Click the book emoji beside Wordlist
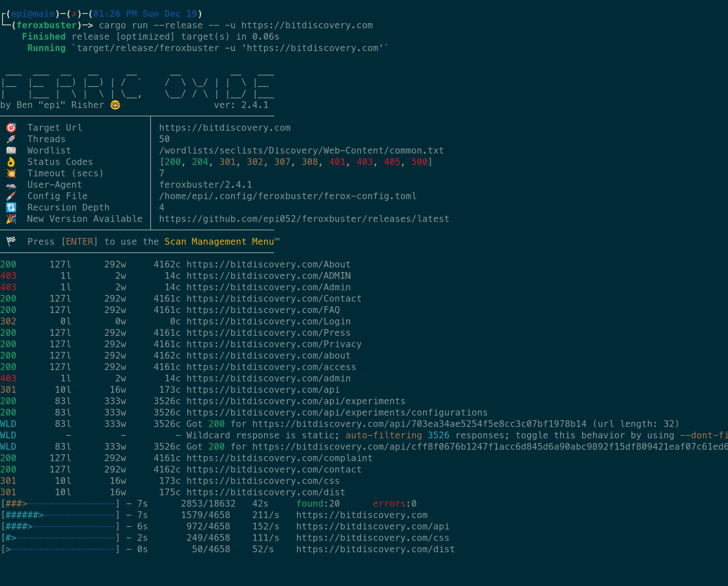Viewport: 728px width, 586px height. 11,150
